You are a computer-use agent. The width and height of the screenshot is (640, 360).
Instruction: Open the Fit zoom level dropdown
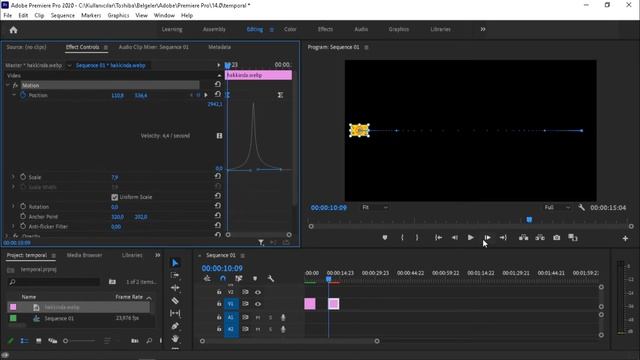[375, 207]
